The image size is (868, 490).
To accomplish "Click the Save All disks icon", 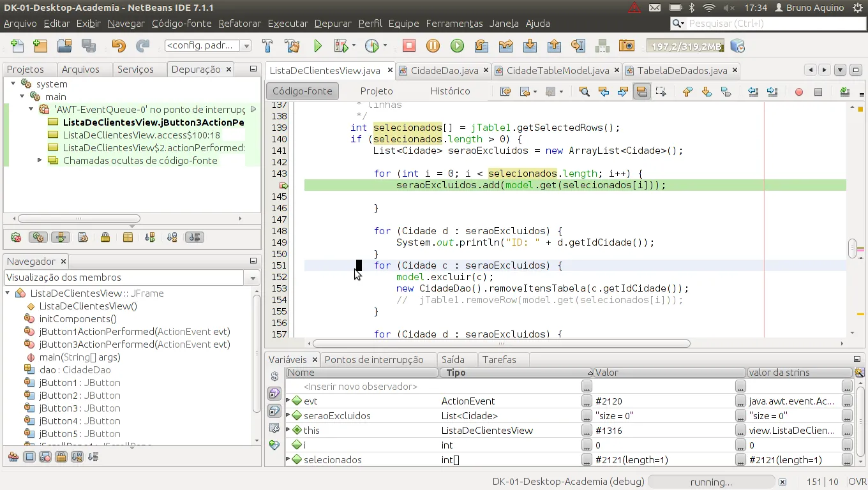I will point(89,46).
